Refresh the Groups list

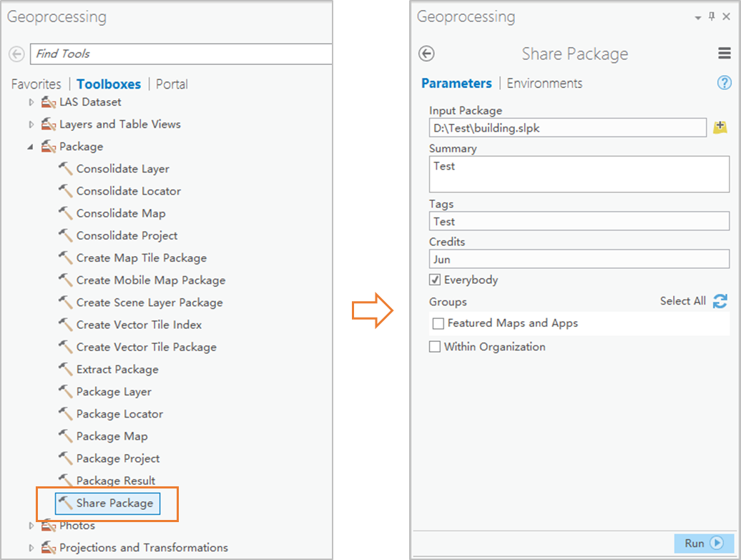point(720,301)
